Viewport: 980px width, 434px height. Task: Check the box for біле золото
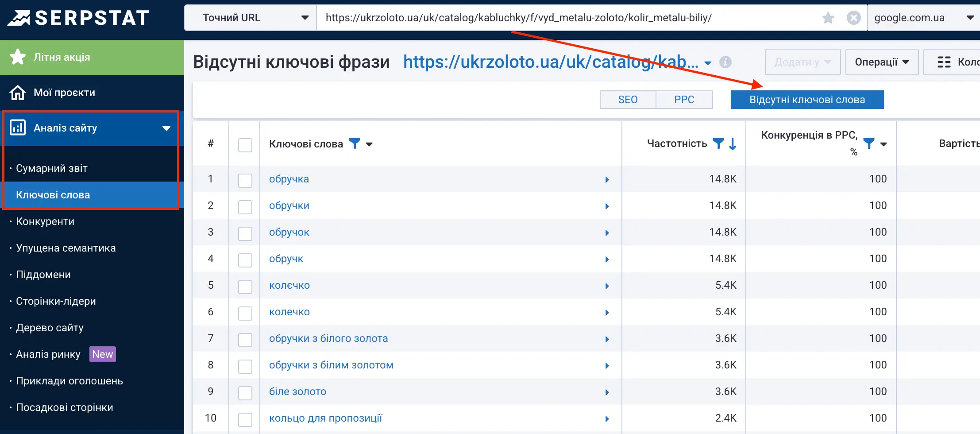coord(245,393)
